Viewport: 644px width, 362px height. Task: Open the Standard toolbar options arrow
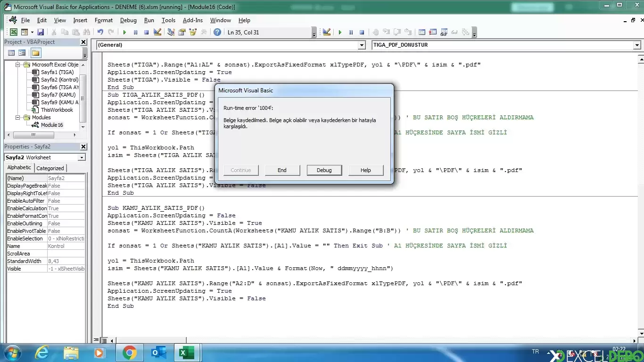coord(314,32)
